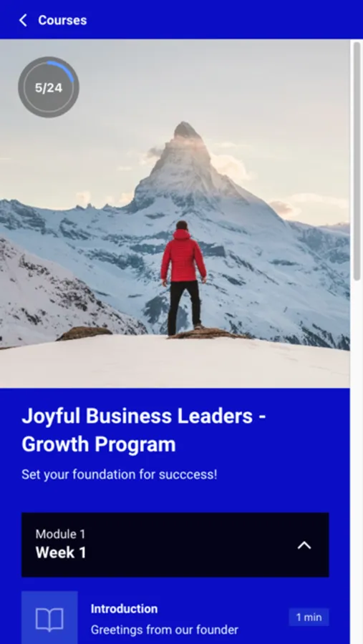Click the red-jacket hiker in banner image
The width and height of the screenshot is (363, 644).
tap(183, 278)
